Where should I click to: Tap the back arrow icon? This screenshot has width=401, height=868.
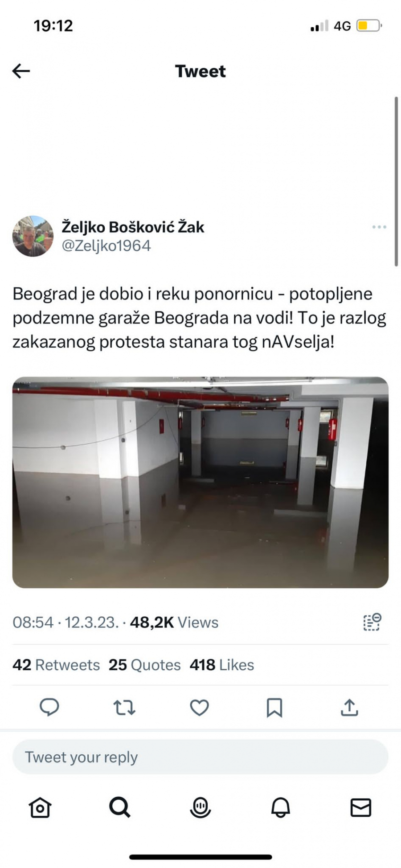21,71
